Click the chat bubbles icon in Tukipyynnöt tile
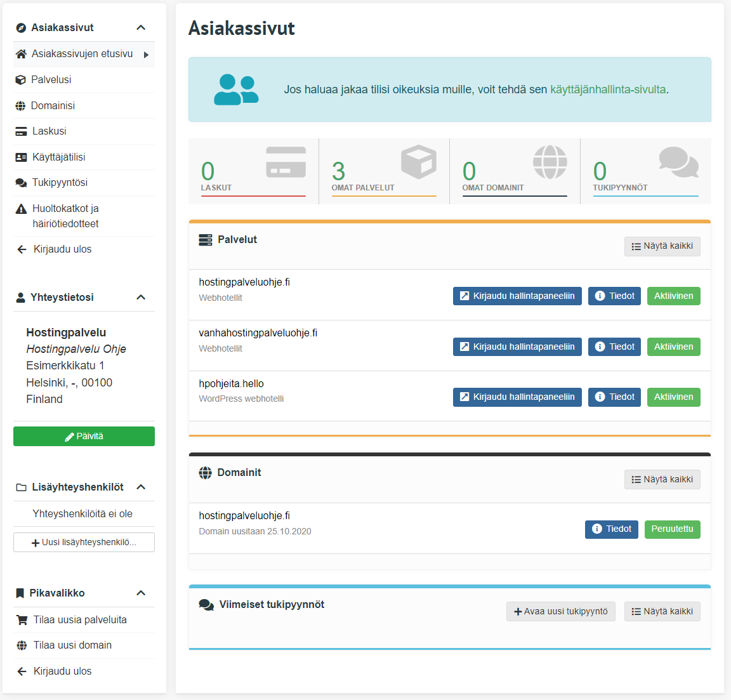 point(678,162)
